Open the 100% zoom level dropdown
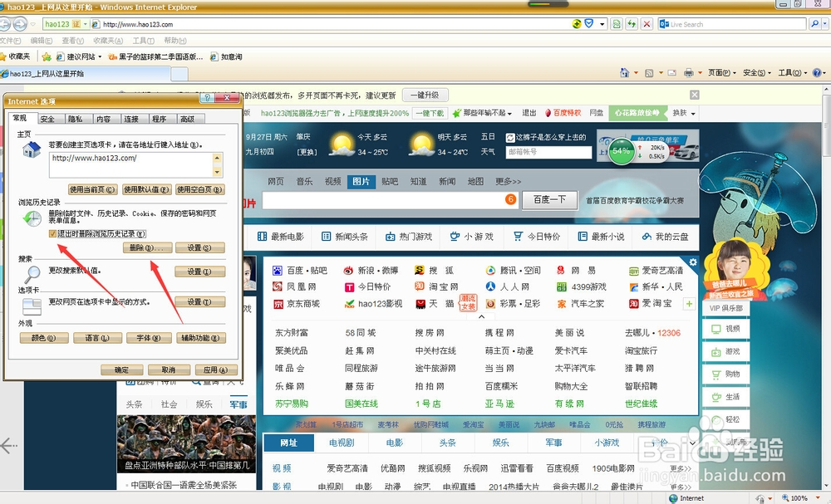 (x=816, y=498)
